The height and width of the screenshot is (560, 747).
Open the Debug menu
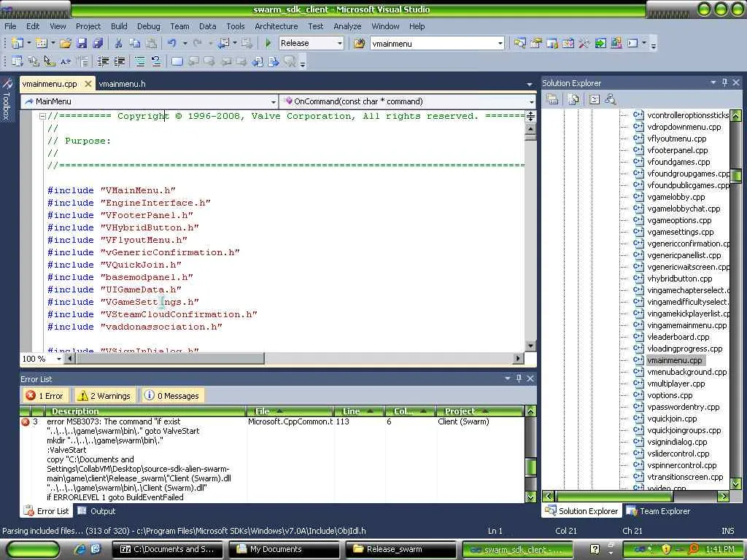pos(149,26)
